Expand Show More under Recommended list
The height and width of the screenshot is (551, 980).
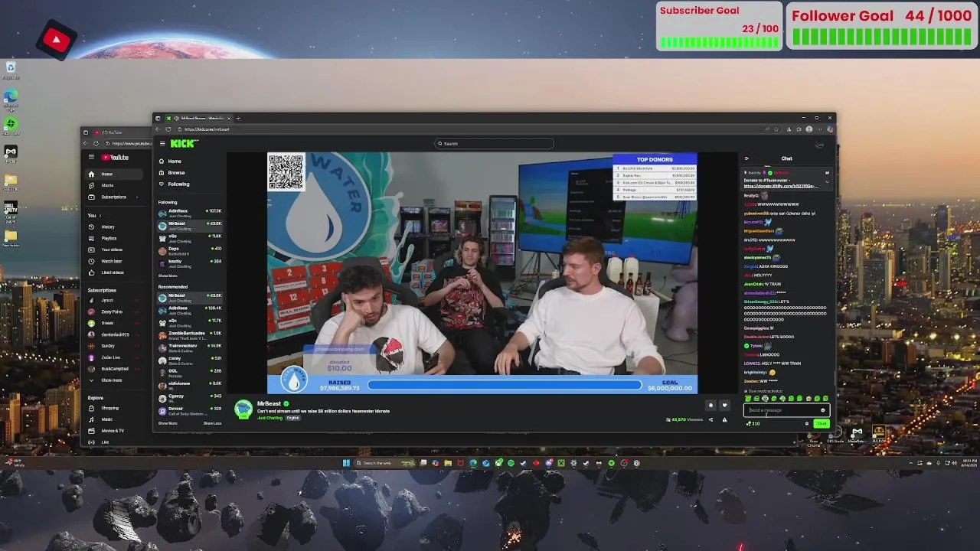[x=168, y=423]
